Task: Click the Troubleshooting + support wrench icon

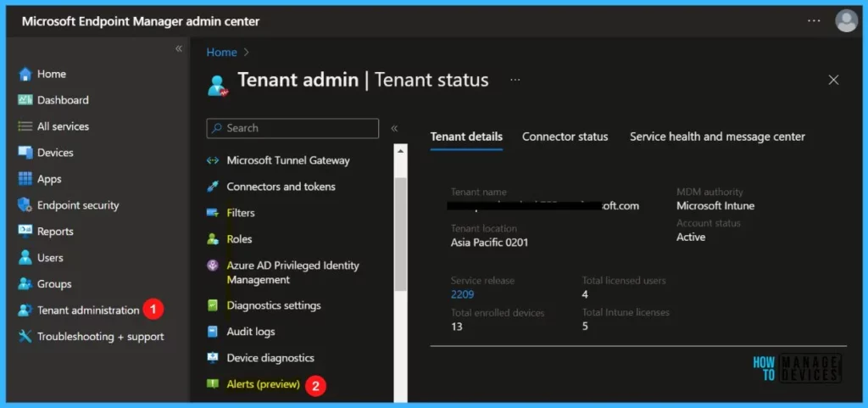Action: tap(25, 337)
